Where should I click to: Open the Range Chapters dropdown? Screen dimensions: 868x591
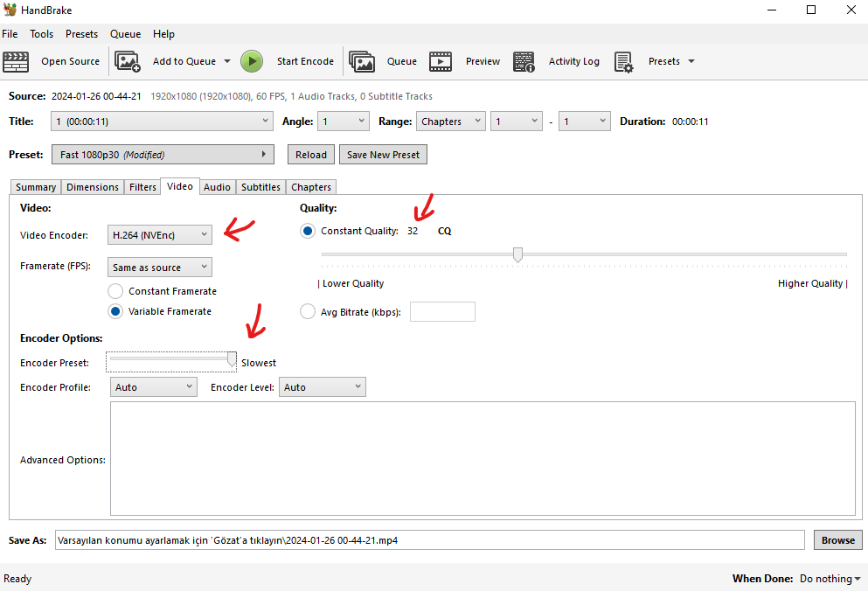(450, 122)
